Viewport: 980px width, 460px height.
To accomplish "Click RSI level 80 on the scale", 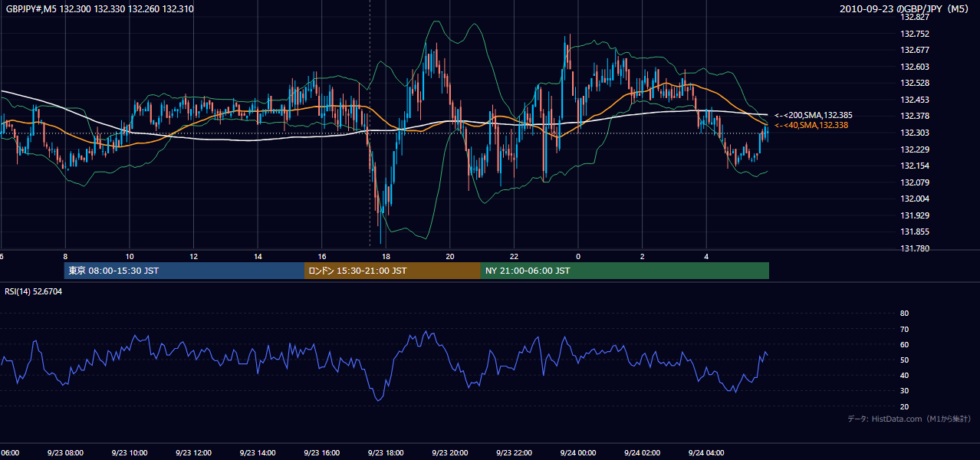I will click(904, 314).
